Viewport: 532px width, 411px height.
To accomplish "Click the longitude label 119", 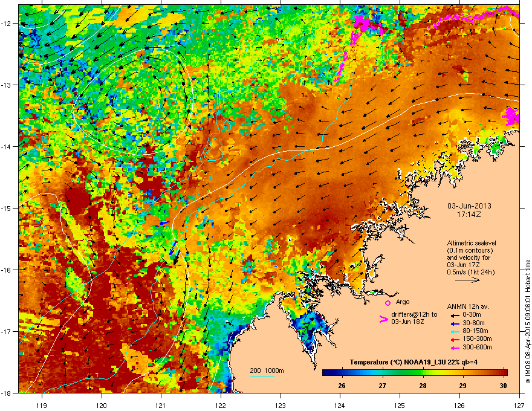I will [42, 405].
